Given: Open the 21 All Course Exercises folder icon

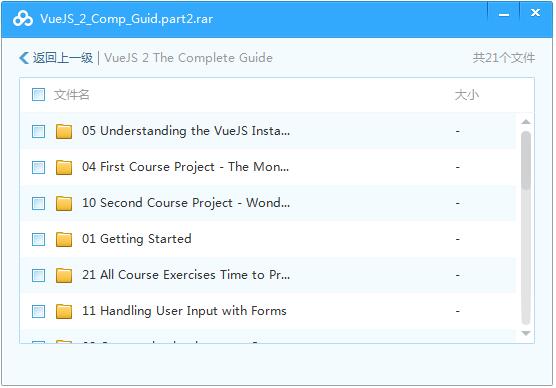Looking at the screenshot, I should coord(64,275).
